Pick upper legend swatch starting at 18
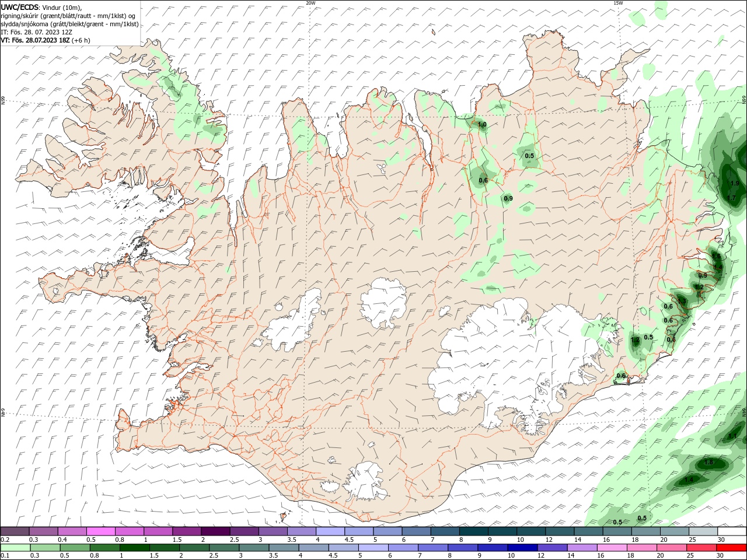 pos(646,531)
